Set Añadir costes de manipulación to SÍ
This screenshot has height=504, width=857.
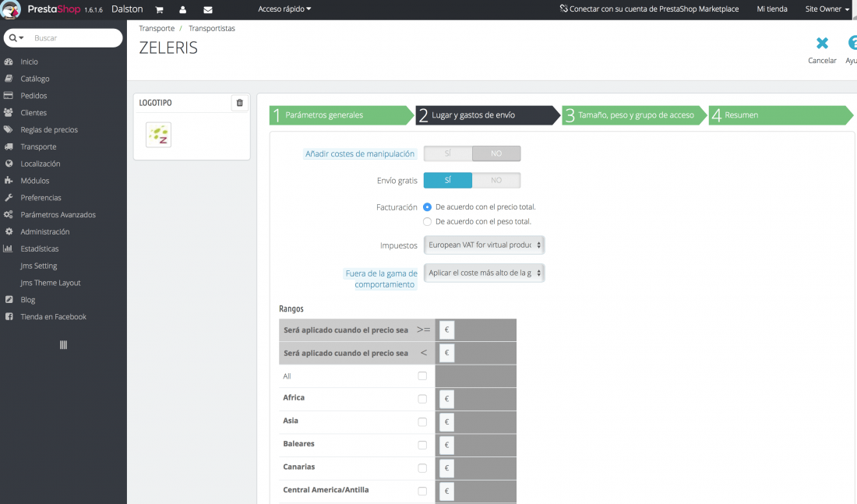448,153
